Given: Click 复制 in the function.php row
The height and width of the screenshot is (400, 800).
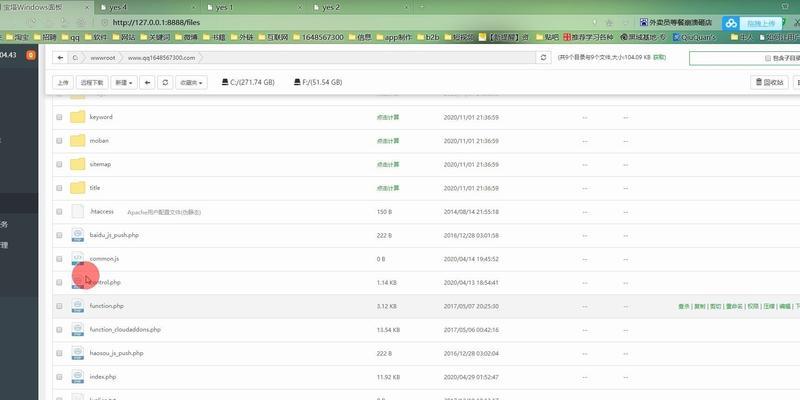Looking at the screenshot, I should point(699,306).
